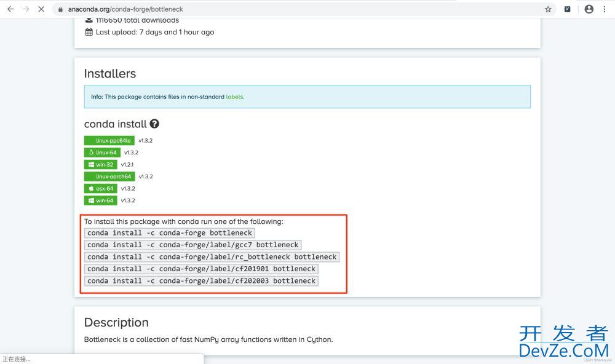Image resolution: width=615 pixels, height=364 pixels.
Task: Click the 'Installers' heading
Action: click(110, 73)
